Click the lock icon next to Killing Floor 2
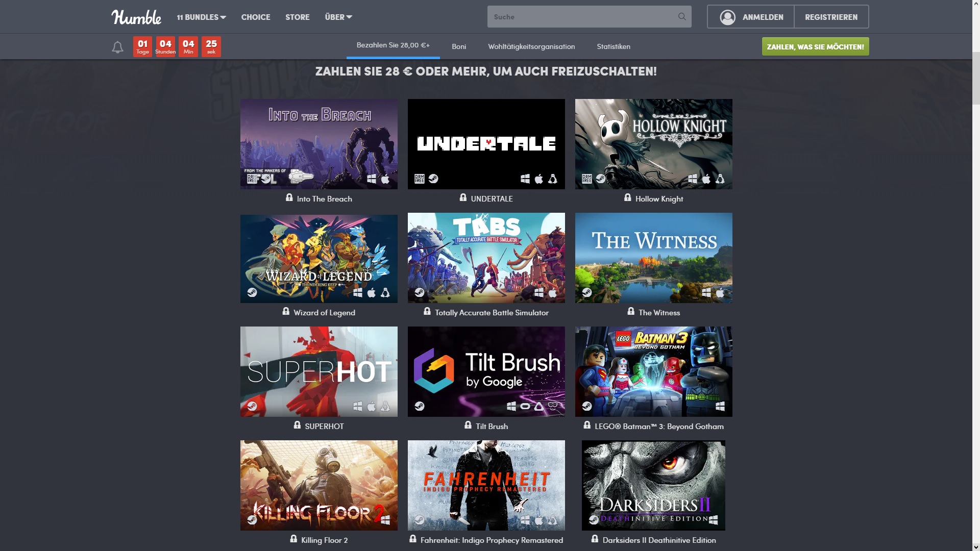 point(293,539)
